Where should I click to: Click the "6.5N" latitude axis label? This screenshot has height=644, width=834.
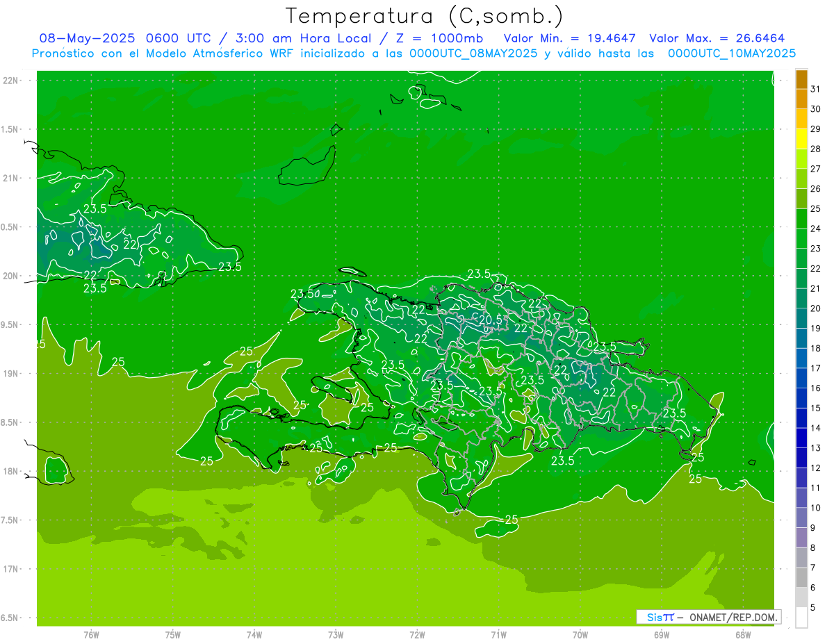10,618
